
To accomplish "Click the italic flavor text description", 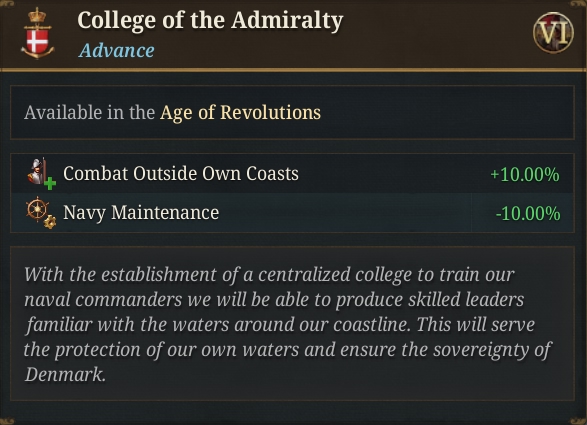I will coord(287,324).
